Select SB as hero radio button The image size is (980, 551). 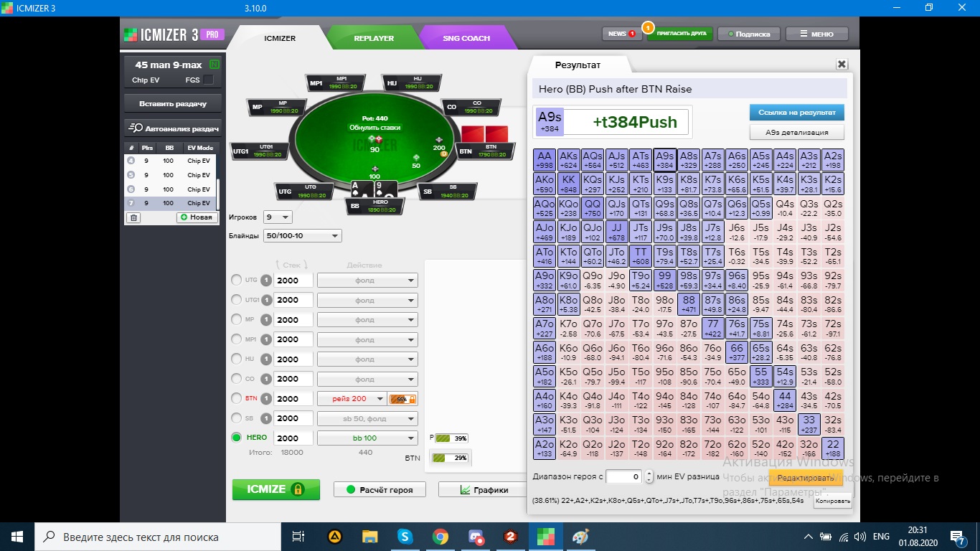coord(237,418)
